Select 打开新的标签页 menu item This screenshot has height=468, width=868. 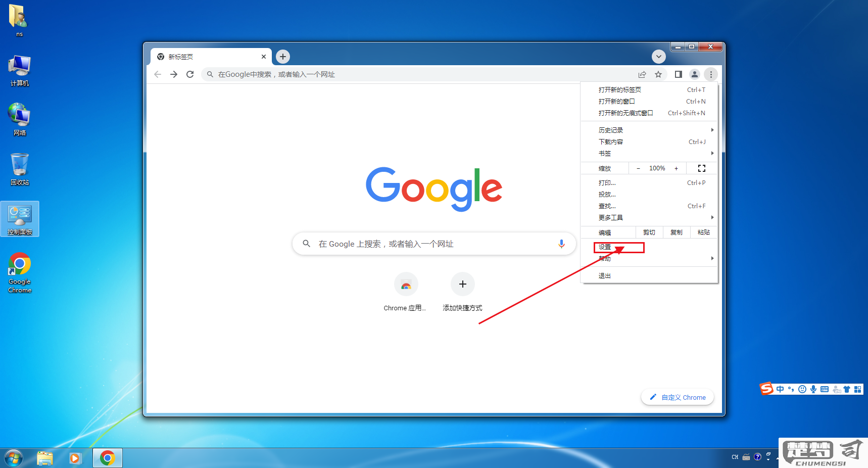pyautogui.click(x=649, y=89)
